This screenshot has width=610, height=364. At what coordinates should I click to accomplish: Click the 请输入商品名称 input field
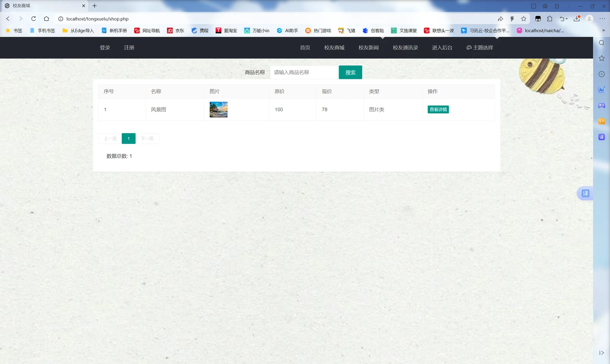coord(303,72)
